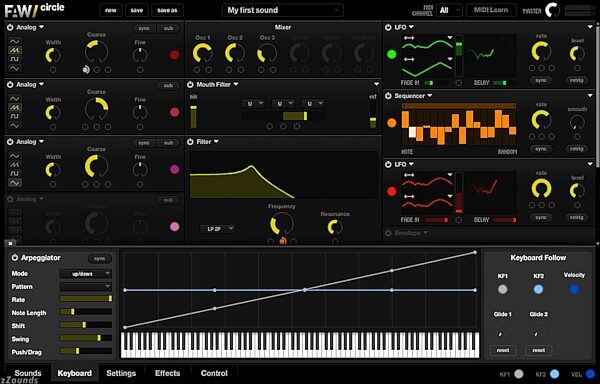
Task: Select sawtooth waveform in third Analog oscillator
Action: 15,165
